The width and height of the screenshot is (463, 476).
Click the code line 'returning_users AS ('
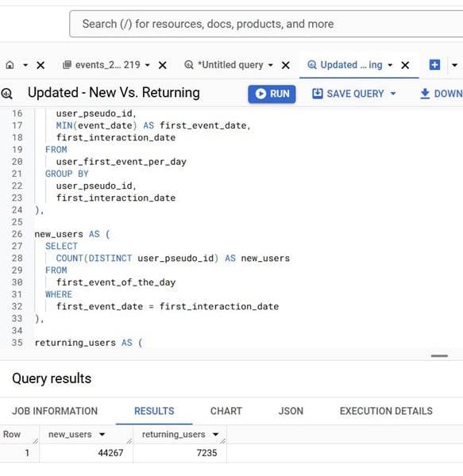click(88, 343)
